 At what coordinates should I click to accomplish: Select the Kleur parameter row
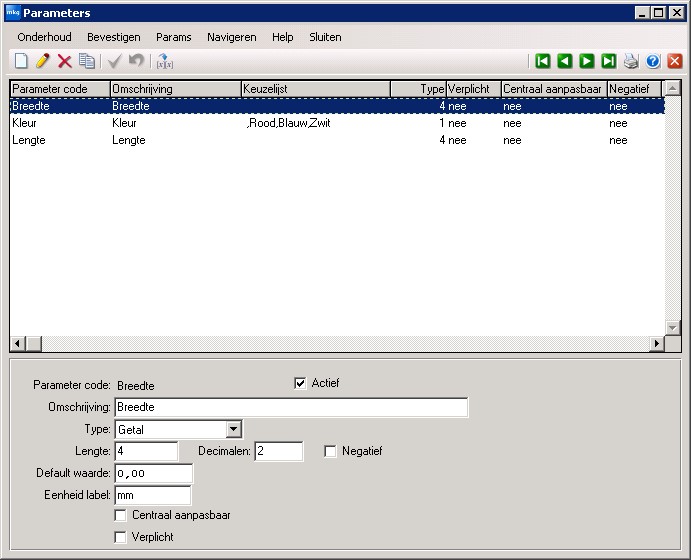337,123
